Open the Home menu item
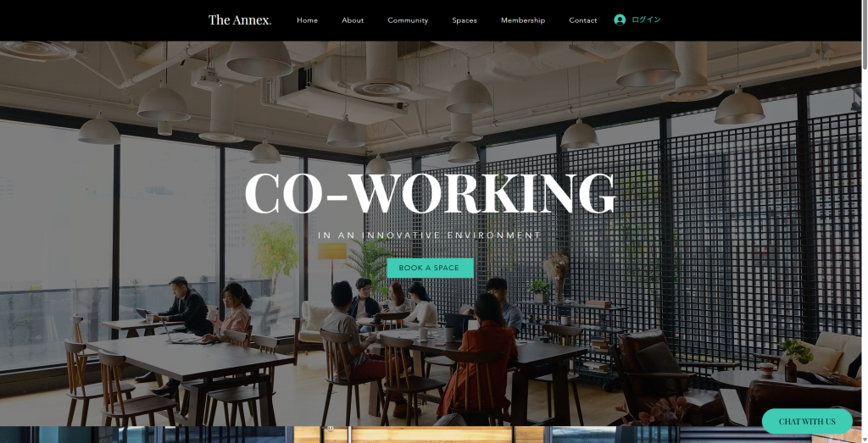 [307, 20]
